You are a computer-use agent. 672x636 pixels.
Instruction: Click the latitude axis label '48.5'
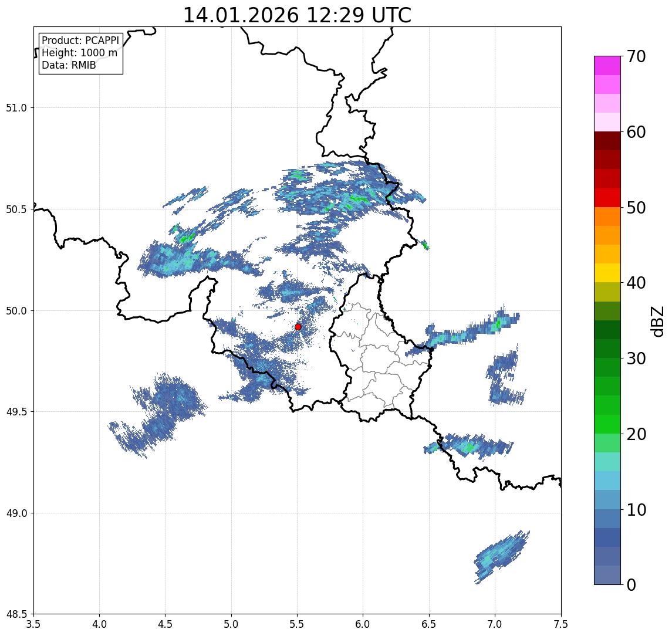(x=16, y=614)
